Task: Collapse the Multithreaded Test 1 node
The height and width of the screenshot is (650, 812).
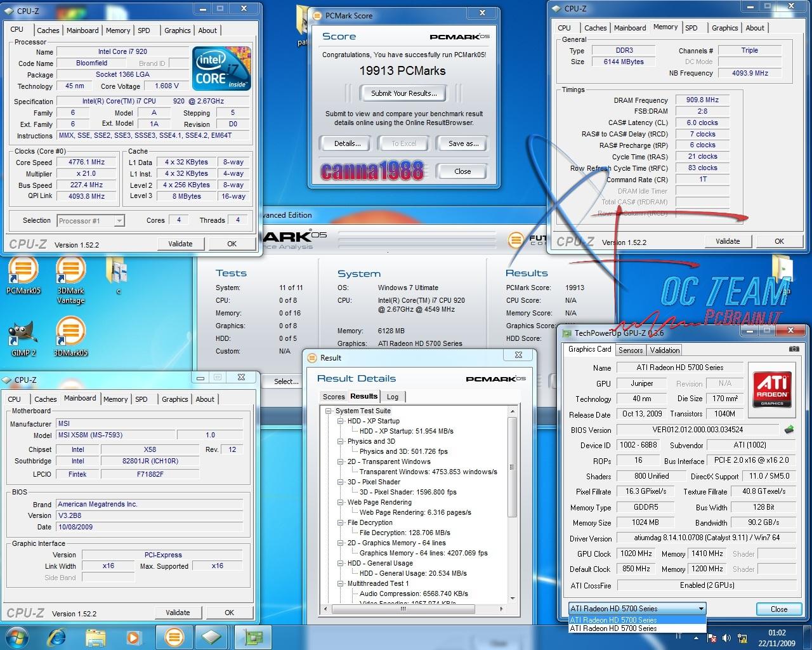Action: pos(341,583)
